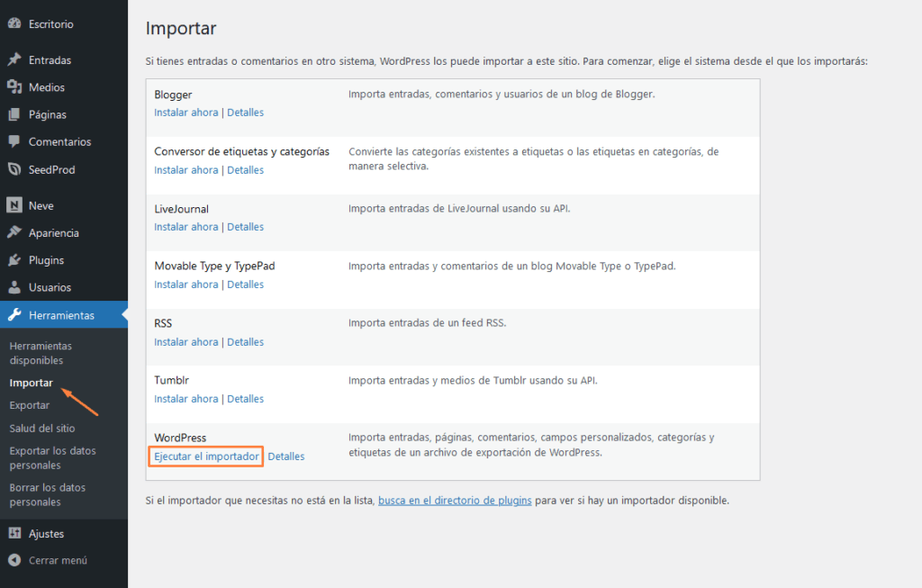Open the Comentarios section
Viewport: 922px width, 588px height.
pyautogui.click(x=60, y=141)
